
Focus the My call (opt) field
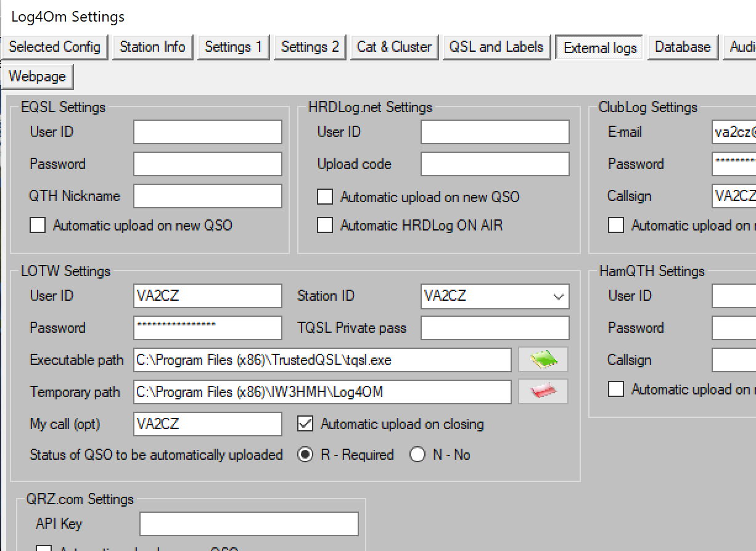tap(208, 424)
